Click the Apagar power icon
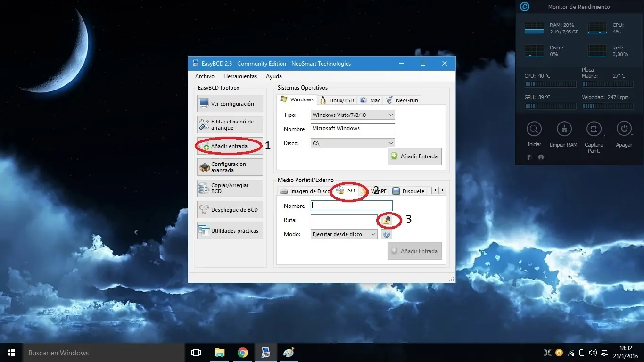This screenshot has height=362, width=644. 624,129
